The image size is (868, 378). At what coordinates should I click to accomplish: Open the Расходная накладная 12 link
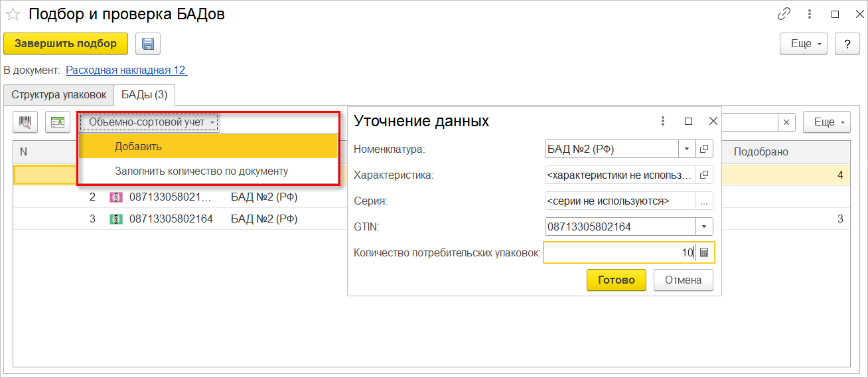tap(126, 70)
